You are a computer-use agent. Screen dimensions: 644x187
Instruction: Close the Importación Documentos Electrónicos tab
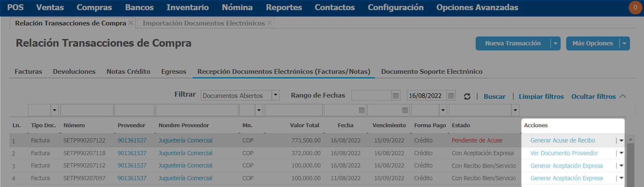269,23
